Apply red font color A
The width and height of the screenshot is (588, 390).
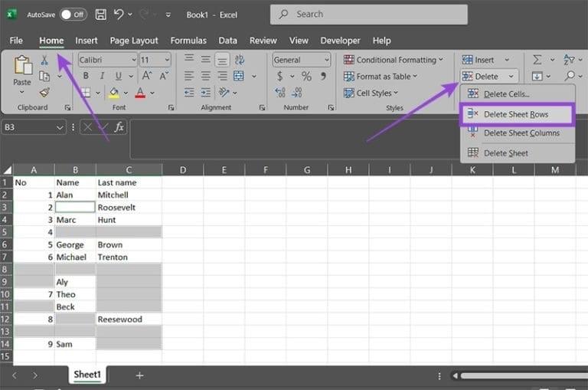pos(140,93)
